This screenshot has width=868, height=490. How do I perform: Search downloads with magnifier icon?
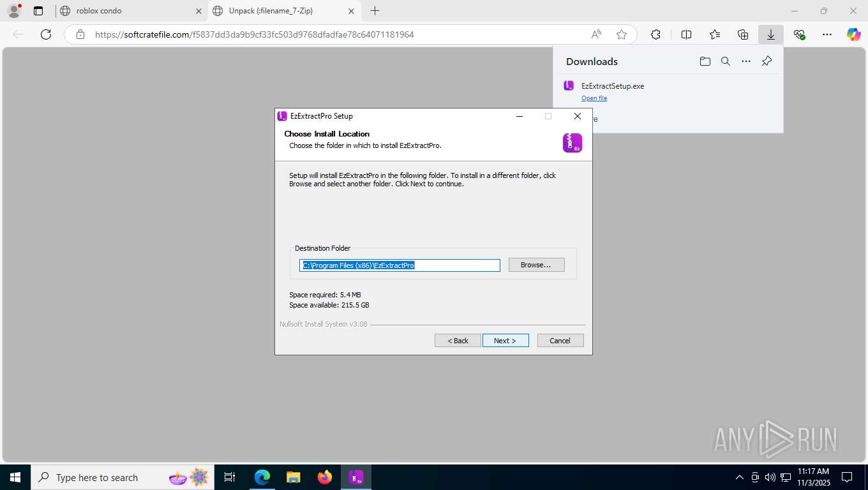[x=726, y=61]
